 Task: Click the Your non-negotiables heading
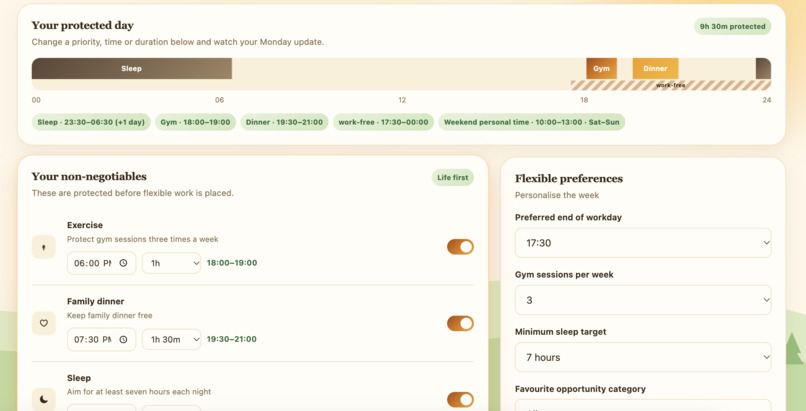coord(89,176)
